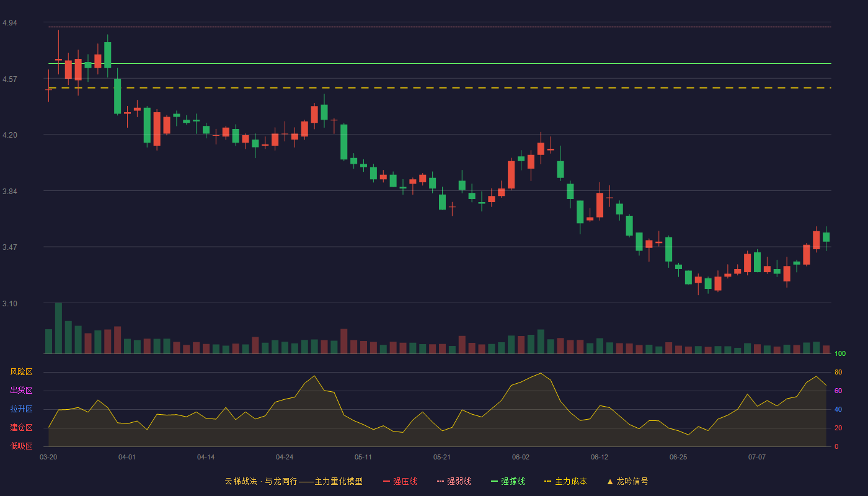The width and height of the screenshot is (868, 496).
Task: Toggle the 龙吟信号 legend item
Action: 627,481
